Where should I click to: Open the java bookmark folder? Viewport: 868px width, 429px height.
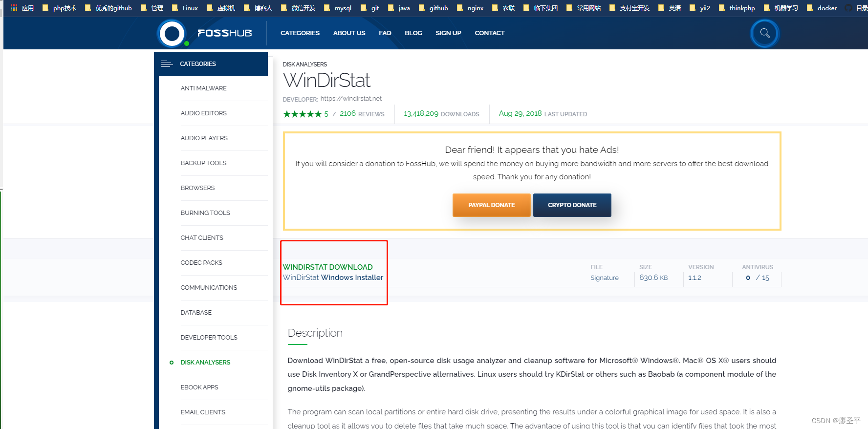pos(399,8)
